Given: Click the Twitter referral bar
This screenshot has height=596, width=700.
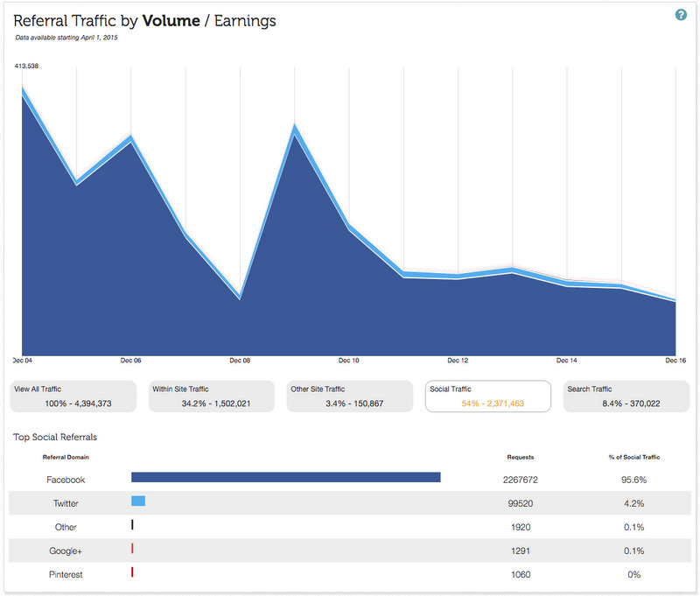Looking at the screenshot, I should (138, 501).
